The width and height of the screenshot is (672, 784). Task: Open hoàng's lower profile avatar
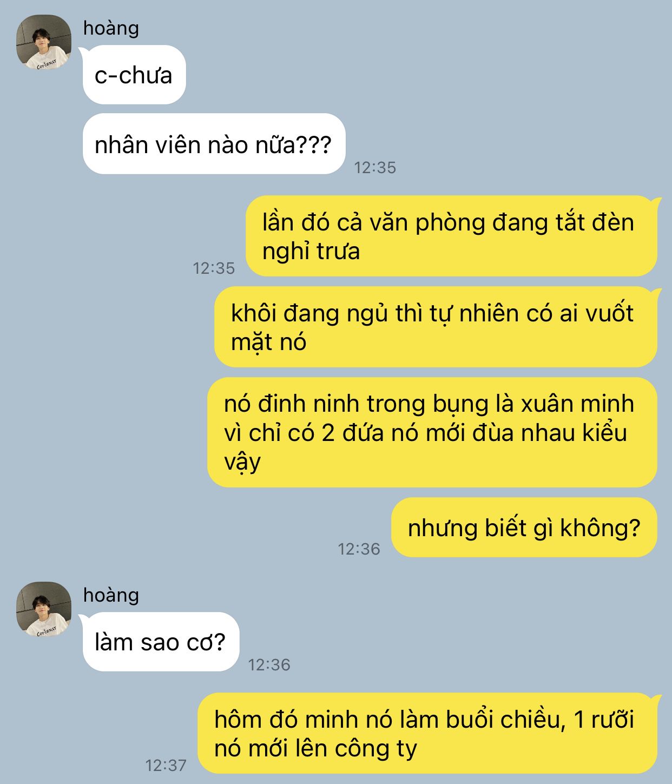[x=44, y=609]
